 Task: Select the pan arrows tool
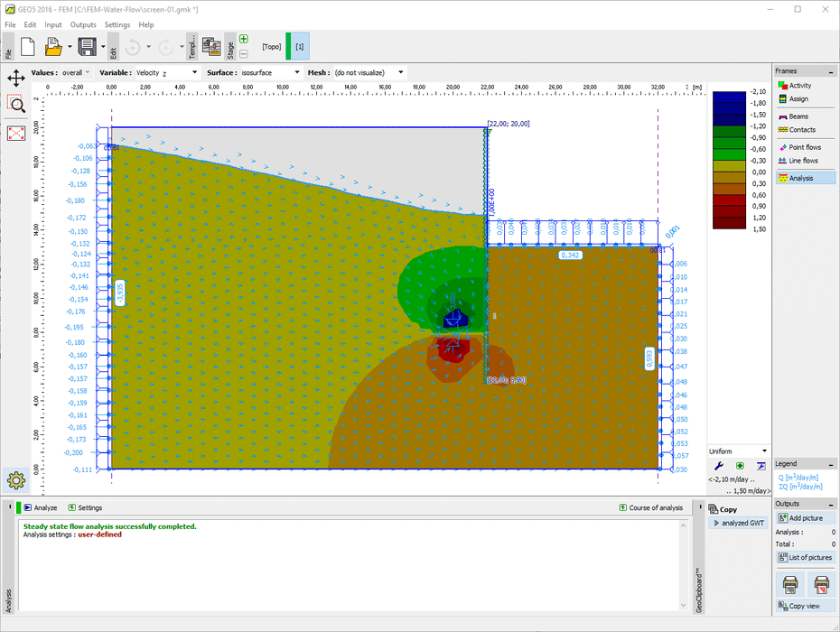[x=18, y=79]
